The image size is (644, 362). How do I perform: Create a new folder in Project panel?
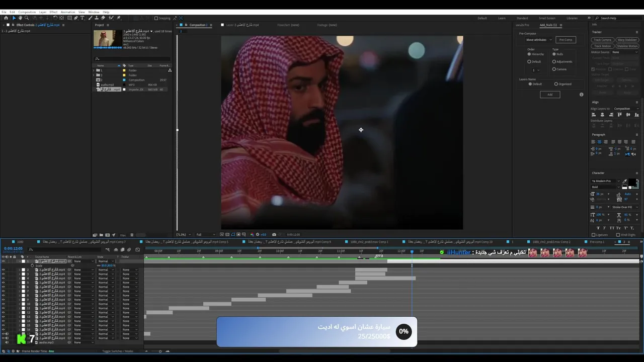[x=101, y=235]
